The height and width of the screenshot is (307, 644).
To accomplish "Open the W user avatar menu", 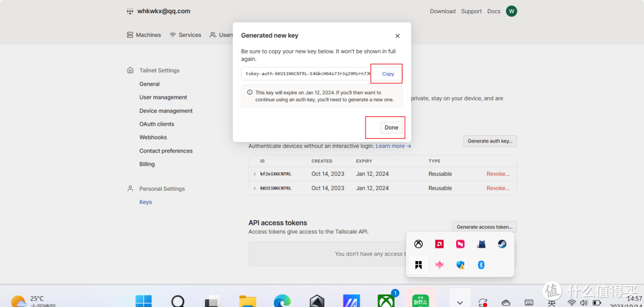I will pos(511,11).
